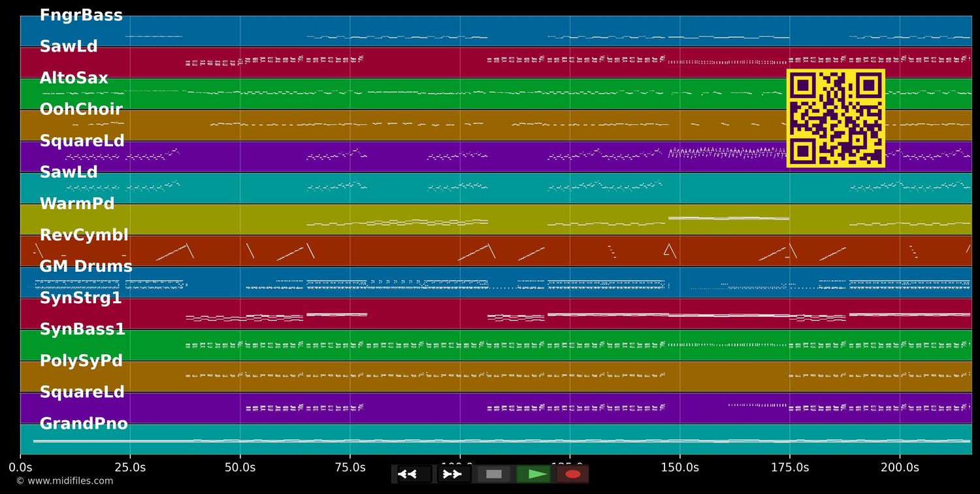Select the WarmPd track label
Screen dimensions: 980x494
77,204
